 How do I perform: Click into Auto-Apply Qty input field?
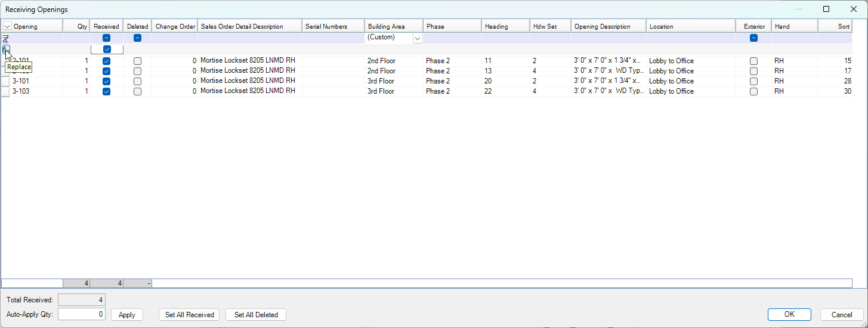(x=82, y=314)
